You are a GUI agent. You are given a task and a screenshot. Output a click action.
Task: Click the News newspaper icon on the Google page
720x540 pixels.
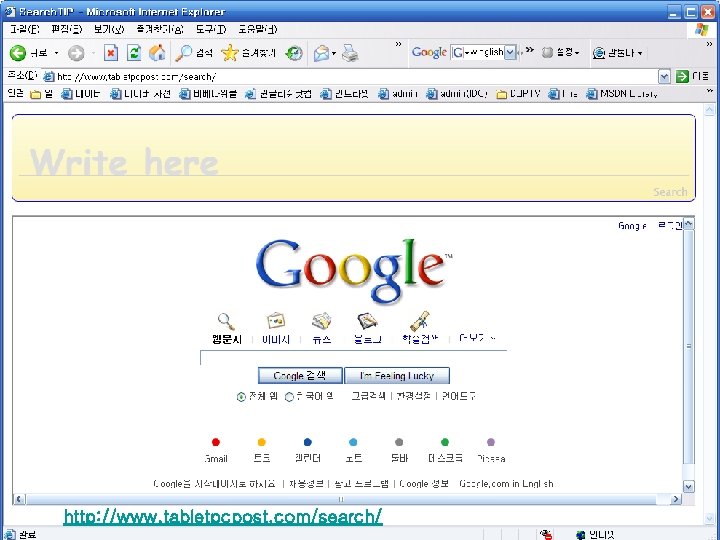click(x=321, y=321)
